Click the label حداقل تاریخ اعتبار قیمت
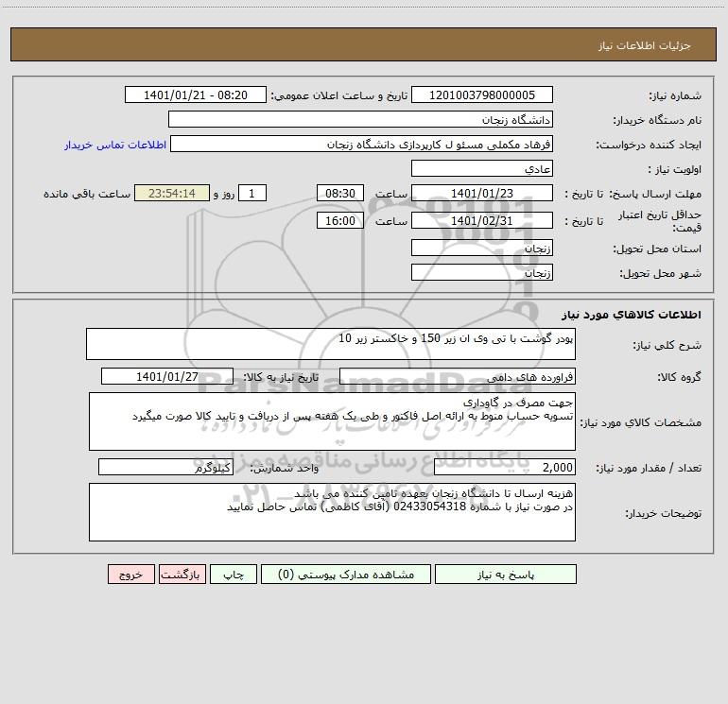Viewport: 728px width, 704px height. pos(659,221)
